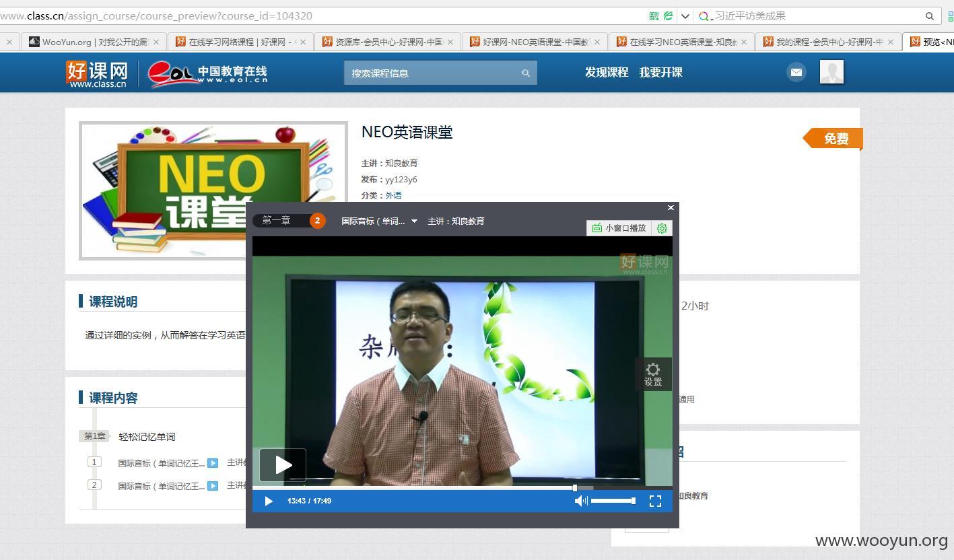Click the 好课网 logo in the header

tap(97, 73)
